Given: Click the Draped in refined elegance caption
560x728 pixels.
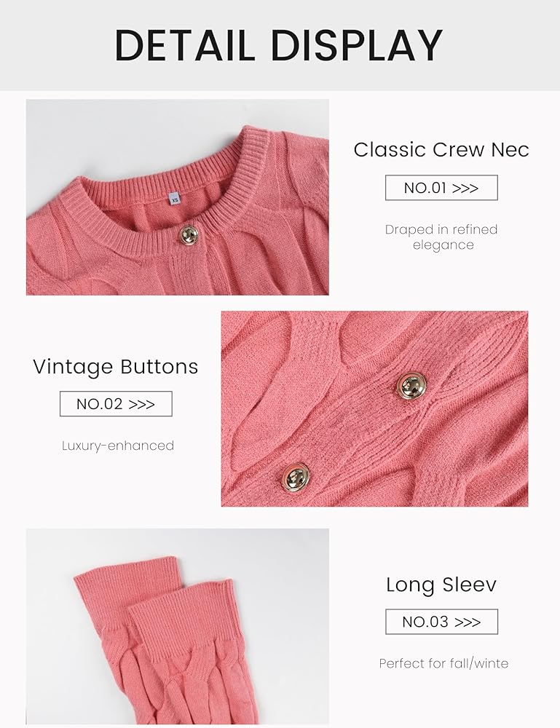Looking at the screenshot, I should (441, 237).
